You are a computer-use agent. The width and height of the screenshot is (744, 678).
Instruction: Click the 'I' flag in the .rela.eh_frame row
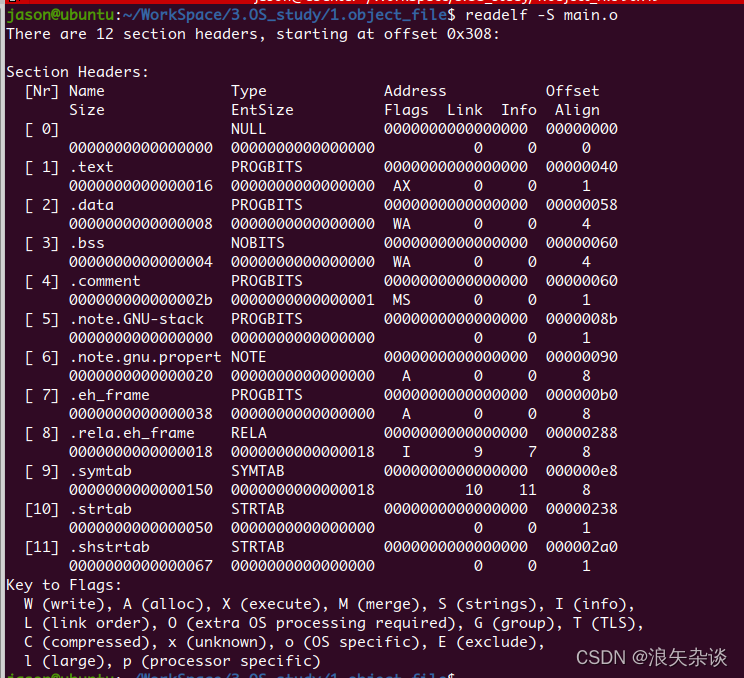[x=406, y=452]
